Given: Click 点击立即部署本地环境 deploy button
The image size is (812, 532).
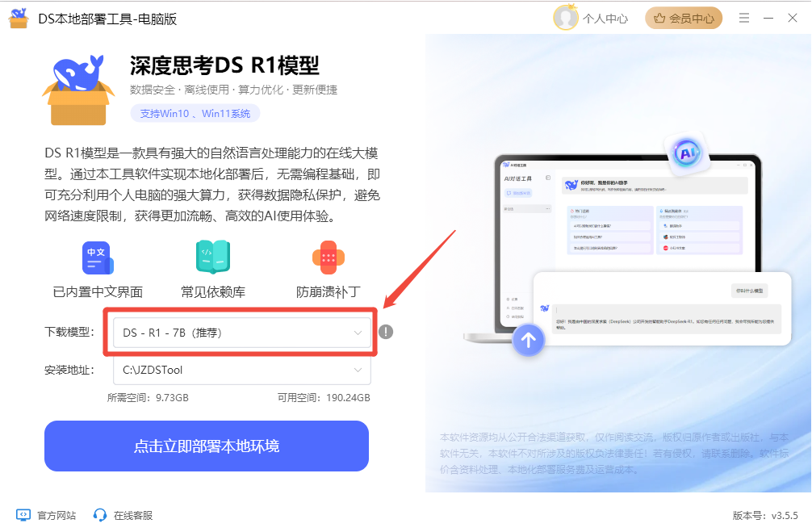Looking at the screenshot, I should tap(207, 446).
